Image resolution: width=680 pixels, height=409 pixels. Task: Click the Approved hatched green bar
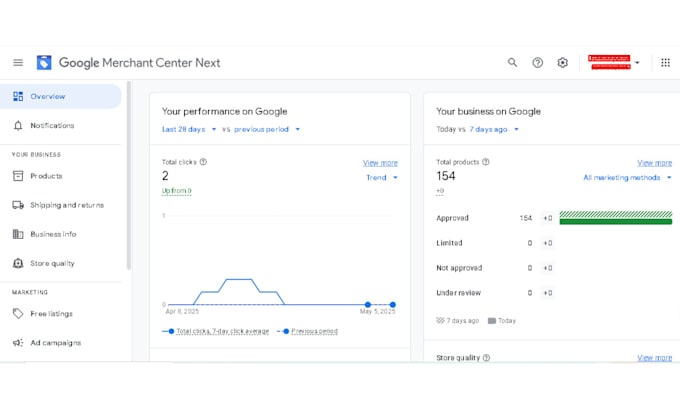pyautogui.click(x=615, y=214)
